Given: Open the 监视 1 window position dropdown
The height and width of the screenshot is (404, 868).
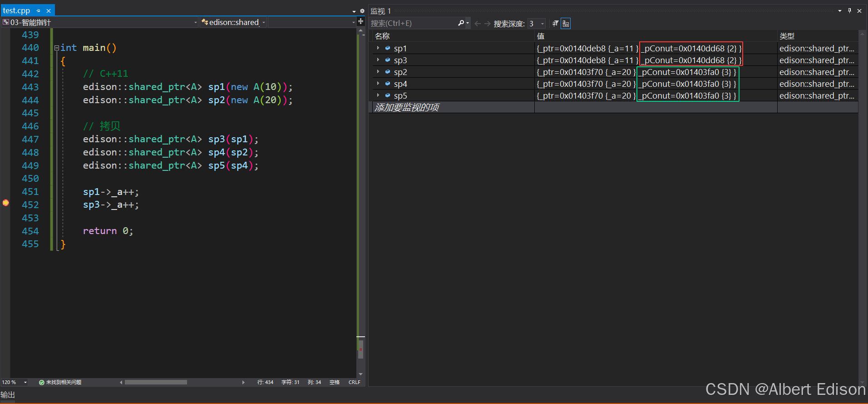Looking at the screenshot, I should [x=840, y=10].
